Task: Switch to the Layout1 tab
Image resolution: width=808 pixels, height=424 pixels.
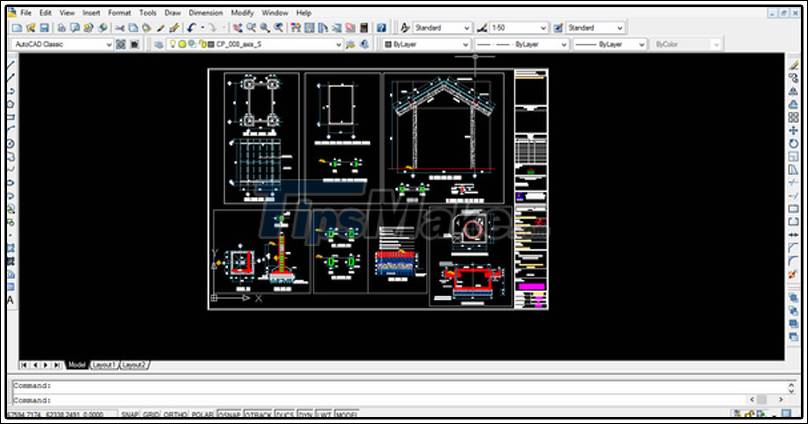Action: (x=104, y=365)
